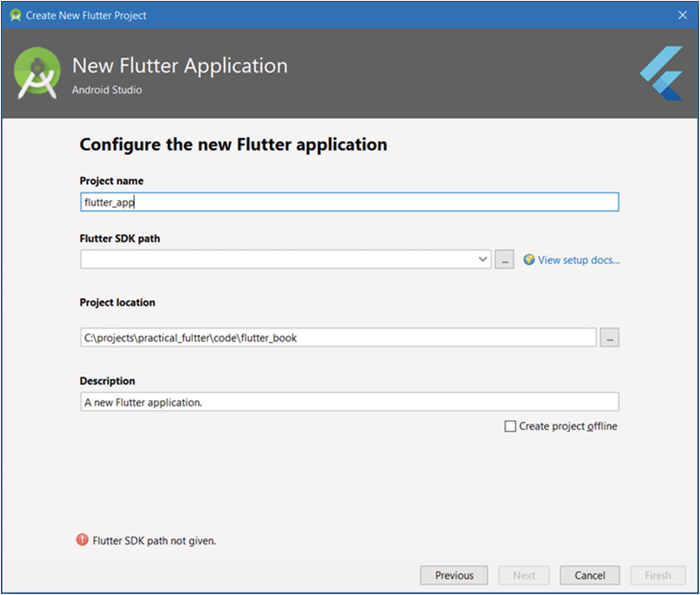Click the Android Studio logo in header
The width and height of the screenshot is (700, 595).
click(37, 73)
